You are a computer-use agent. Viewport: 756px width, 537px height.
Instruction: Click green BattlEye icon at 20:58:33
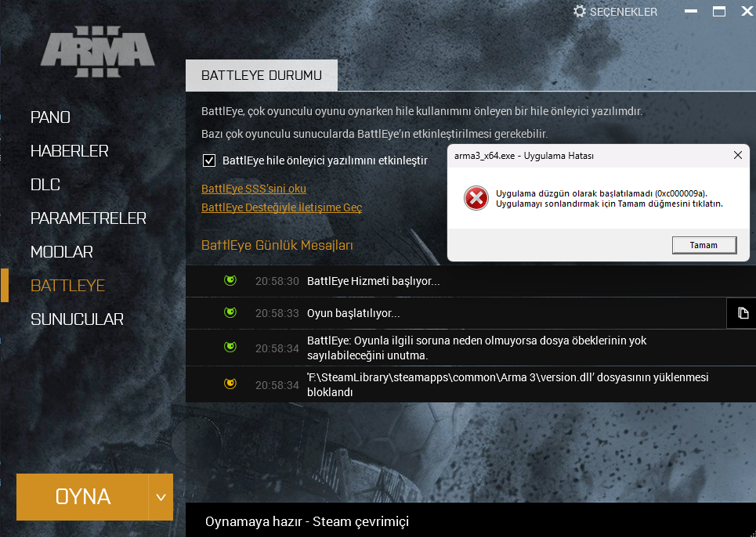[x=230, y=312]
